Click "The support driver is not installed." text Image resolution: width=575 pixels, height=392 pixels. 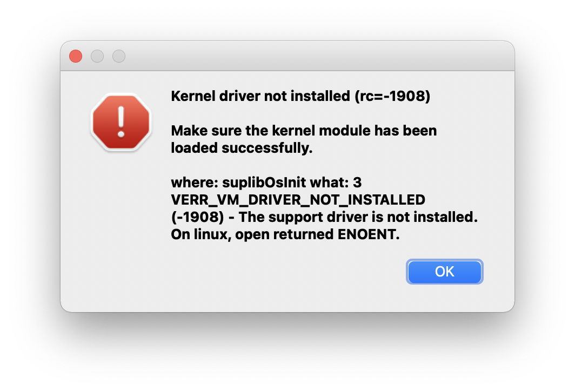pos(358,217)
